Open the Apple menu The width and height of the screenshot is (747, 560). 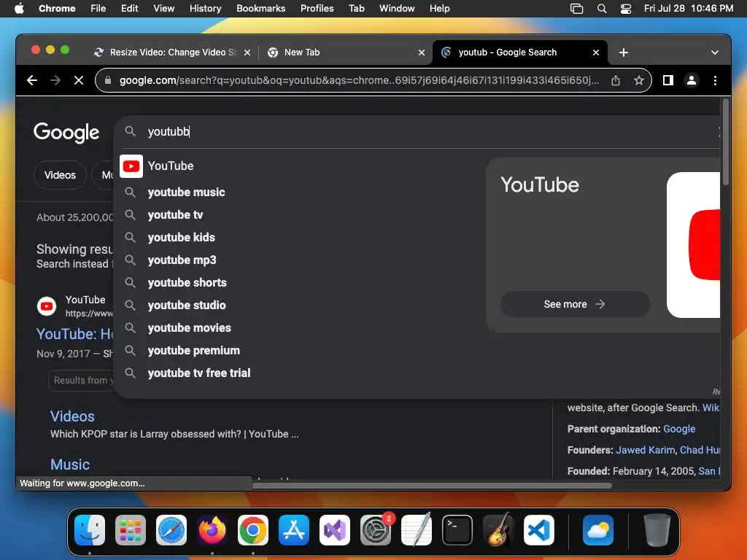[19, 9]
